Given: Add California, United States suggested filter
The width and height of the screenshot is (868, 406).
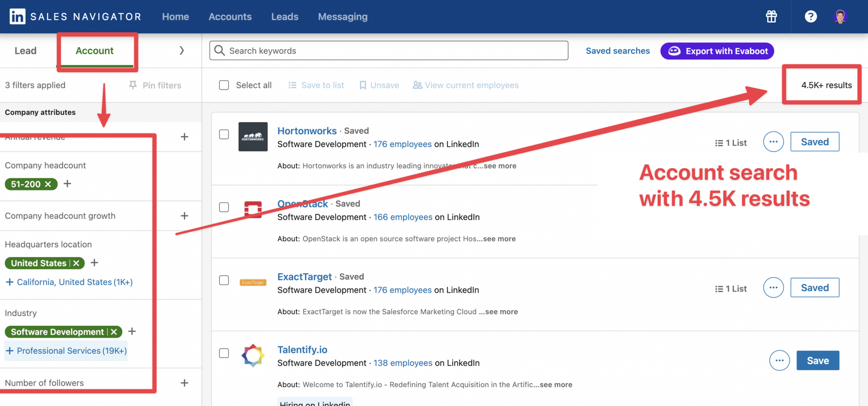Looking at the screenshot, I should click(x=69, y=282).
